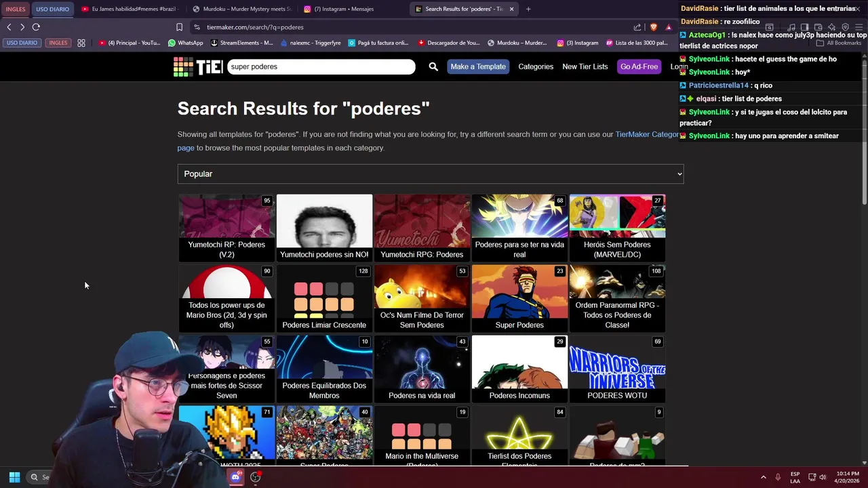
Task: Click the microphone tray icon
Action: pyautogui.click(x=778, y=477)
